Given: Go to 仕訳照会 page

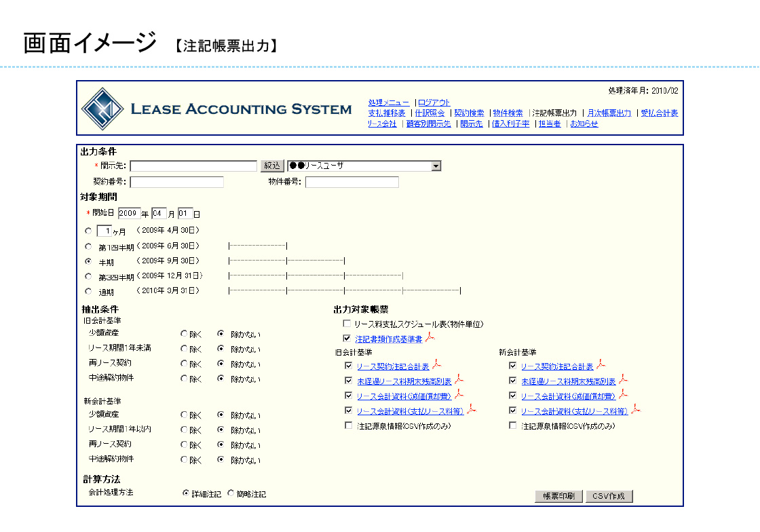Looking at the screenshot, I should (430, 113).
